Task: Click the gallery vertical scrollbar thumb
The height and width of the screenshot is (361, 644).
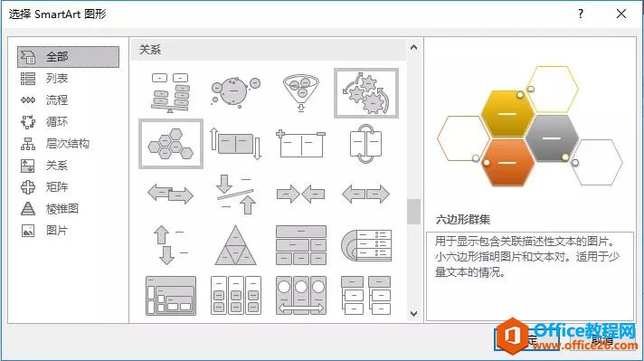Action: click(x=413, y=212)
